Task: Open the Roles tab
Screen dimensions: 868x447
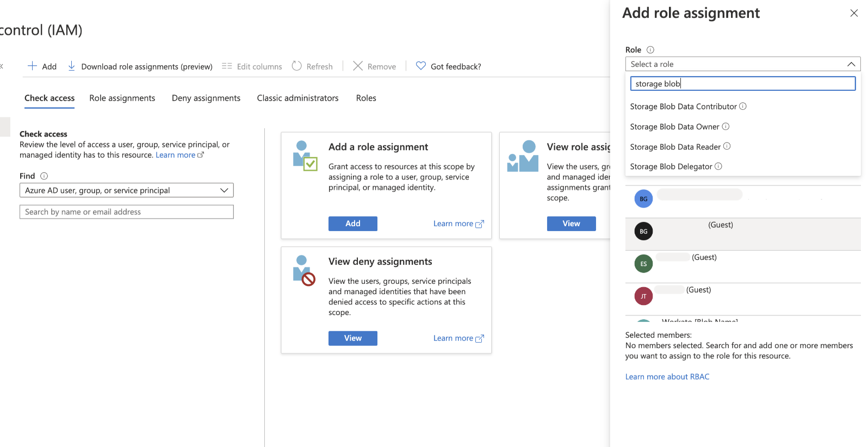Action: [x=366, y=98]
